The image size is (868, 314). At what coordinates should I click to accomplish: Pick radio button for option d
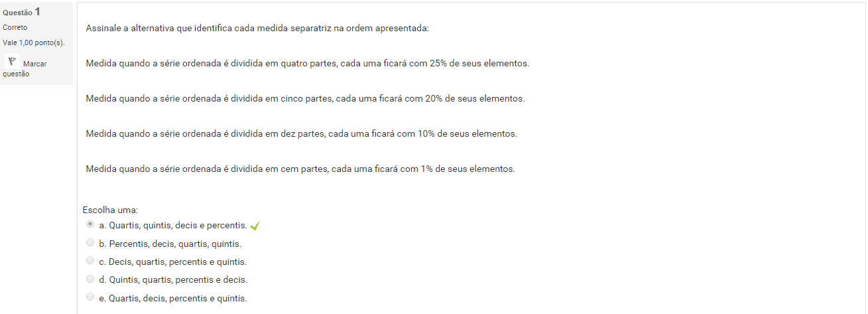click(x=90, y=279)
